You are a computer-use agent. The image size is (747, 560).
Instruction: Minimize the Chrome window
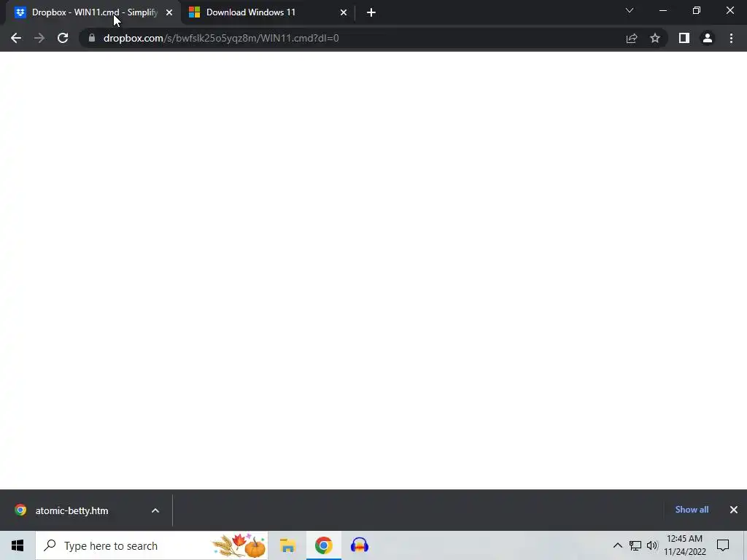[x=662, y=10]
